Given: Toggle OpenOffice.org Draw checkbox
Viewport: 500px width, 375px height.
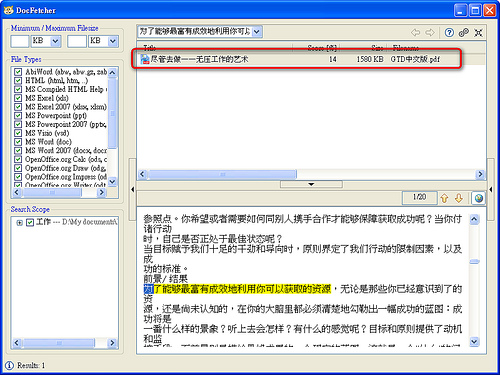Looking at the screenshot, I should coord(18,168).
